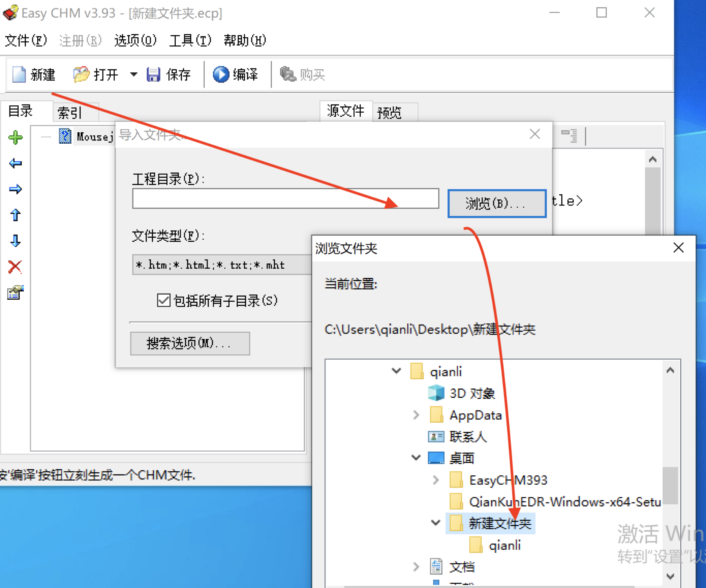The image size is (706, 588).
Task: Switch to the 源文件 tab
Action: point(346,111)
